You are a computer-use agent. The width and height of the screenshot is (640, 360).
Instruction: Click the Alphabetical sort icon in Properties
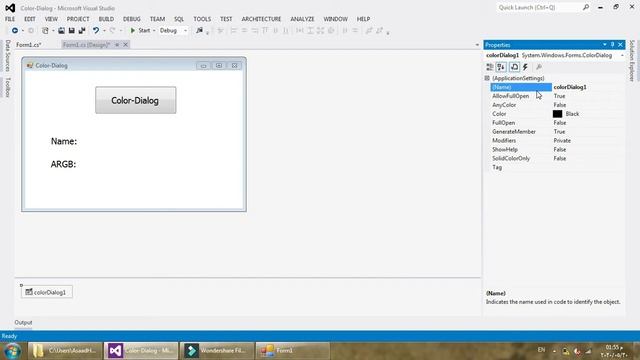point(501,67)
